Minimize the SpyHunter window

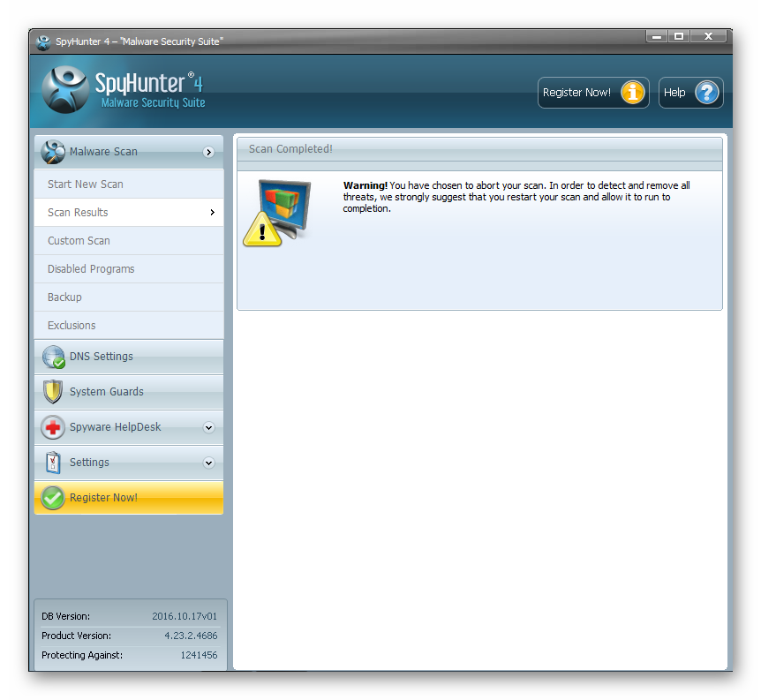coord(657,36)
